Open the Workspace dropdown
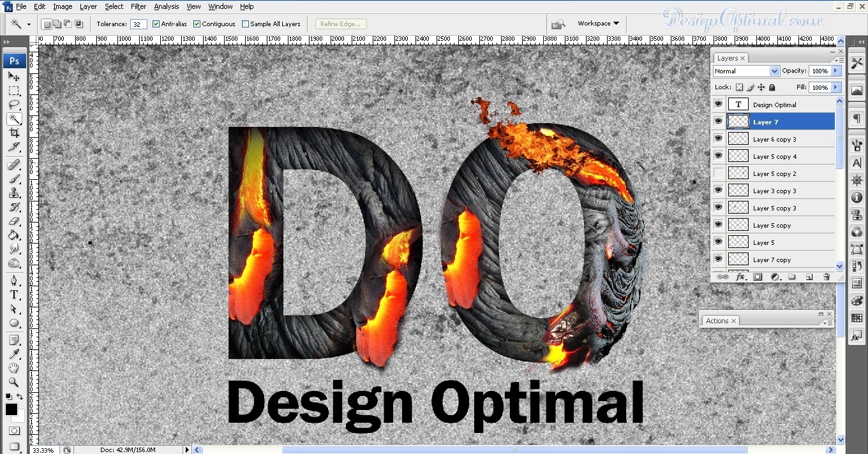Image resolution: width=868 pixels, height=454 pixels. [598, 24]
